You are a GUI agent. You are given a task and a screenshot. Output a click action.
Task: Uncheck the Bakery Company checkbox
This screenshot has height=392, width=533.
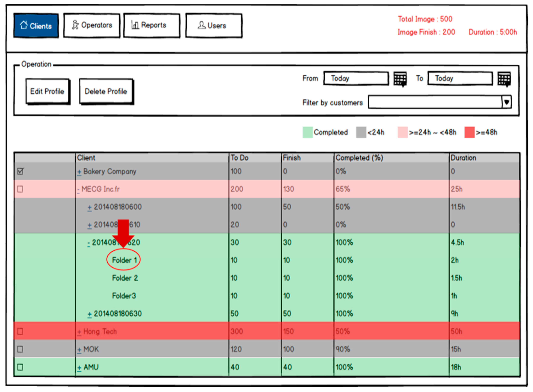[x=20, y=171]
